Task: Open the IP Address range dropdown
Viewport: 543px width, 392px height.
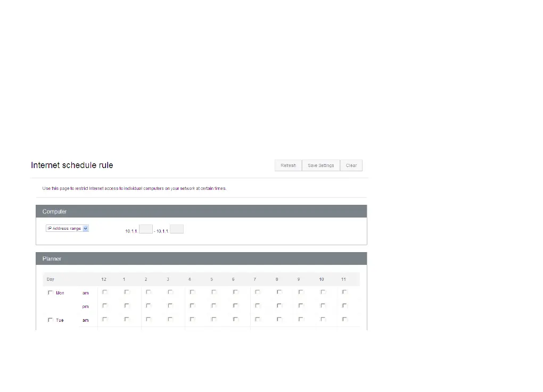Action: pos(67,228)
